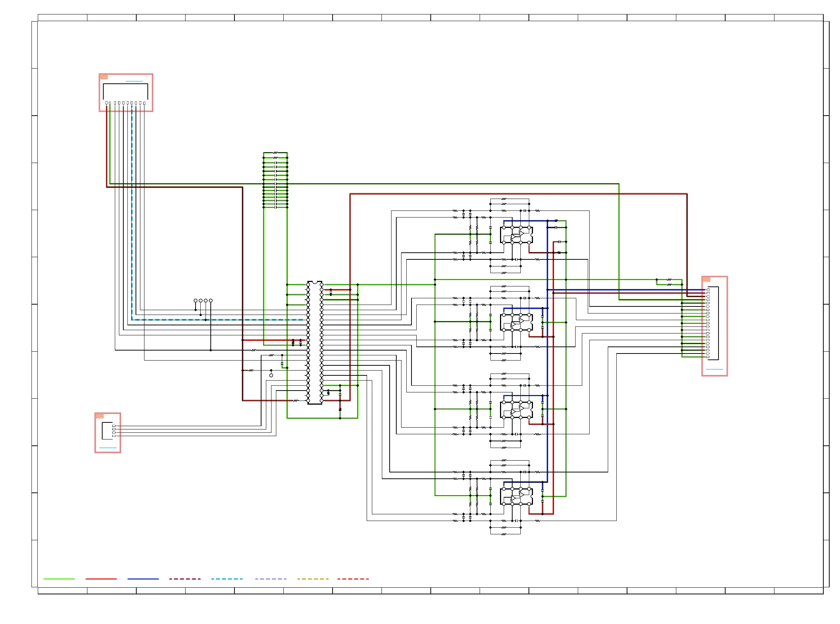
Task: Select the ten-pin connector in top-left pink box
Action: tap(125, 94)
